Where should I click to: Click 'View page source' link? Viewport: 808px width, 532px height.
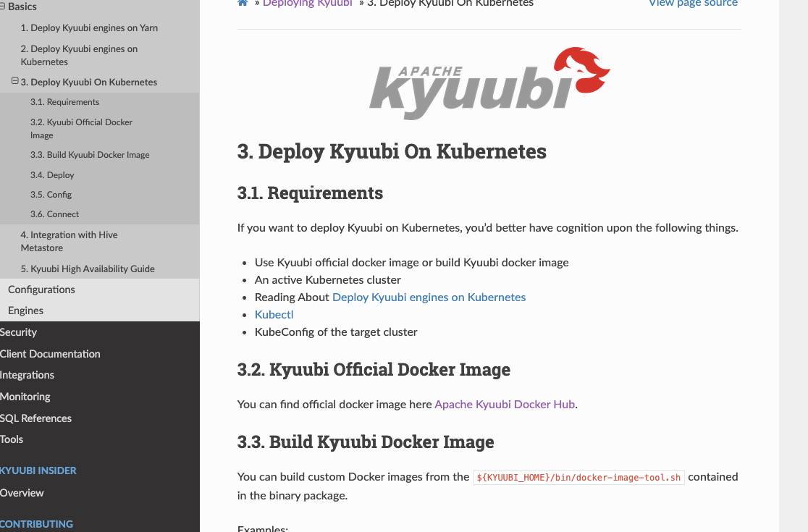coord(693,3)
